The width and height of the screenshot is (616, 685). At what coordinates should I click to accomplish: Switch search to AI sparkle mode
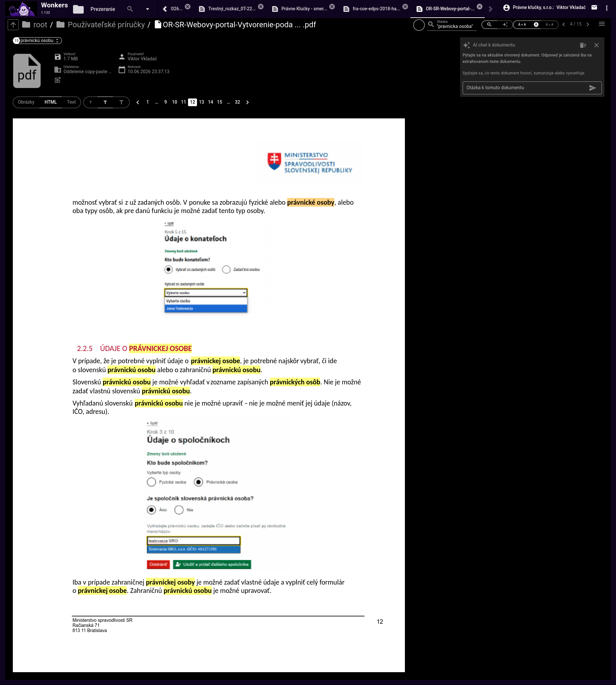tap(505, 25)
